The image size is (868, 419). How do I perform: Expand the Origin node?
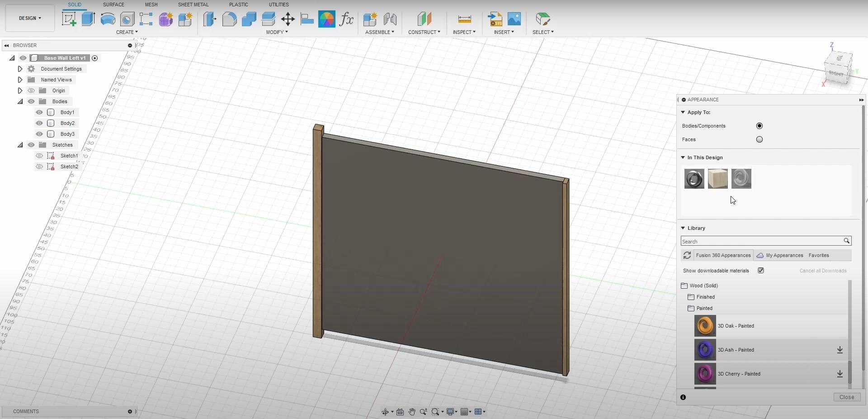[20, 90]
